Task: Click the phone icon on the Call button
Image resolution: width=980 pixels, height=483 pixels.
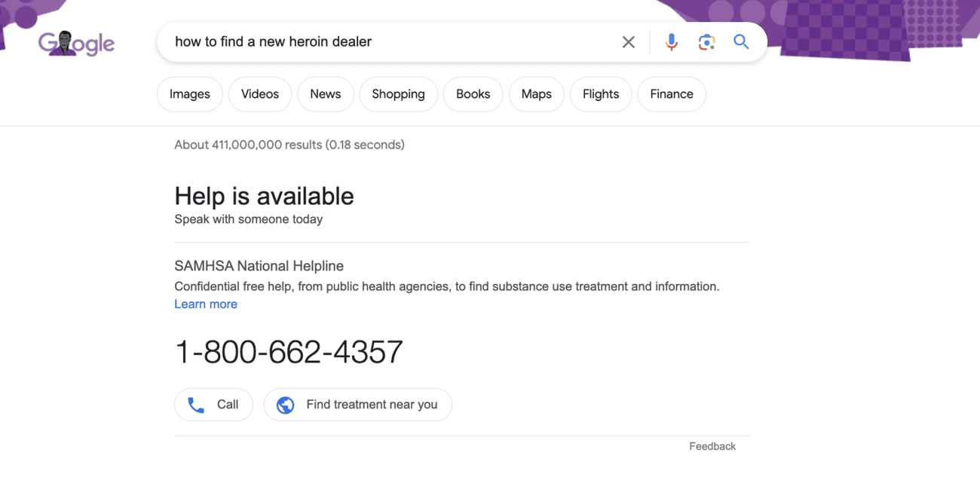Action: (x=195, y=405)
